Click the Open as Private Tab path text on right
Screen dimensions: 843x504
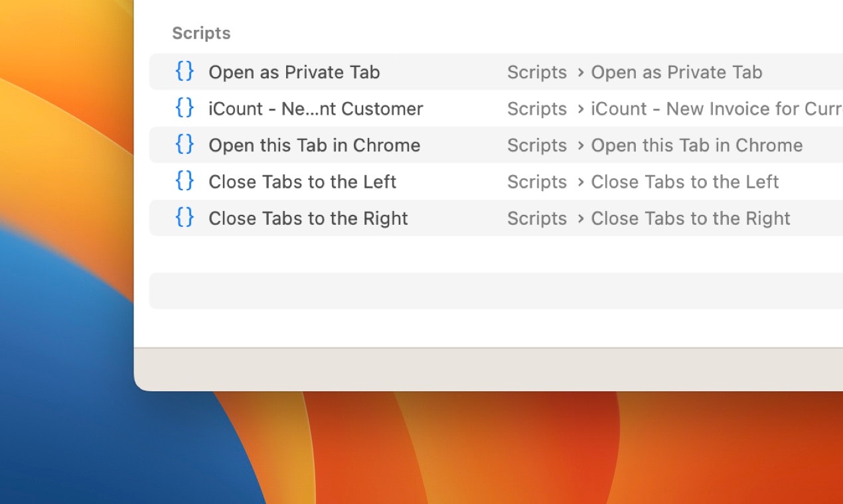point(676,72)
